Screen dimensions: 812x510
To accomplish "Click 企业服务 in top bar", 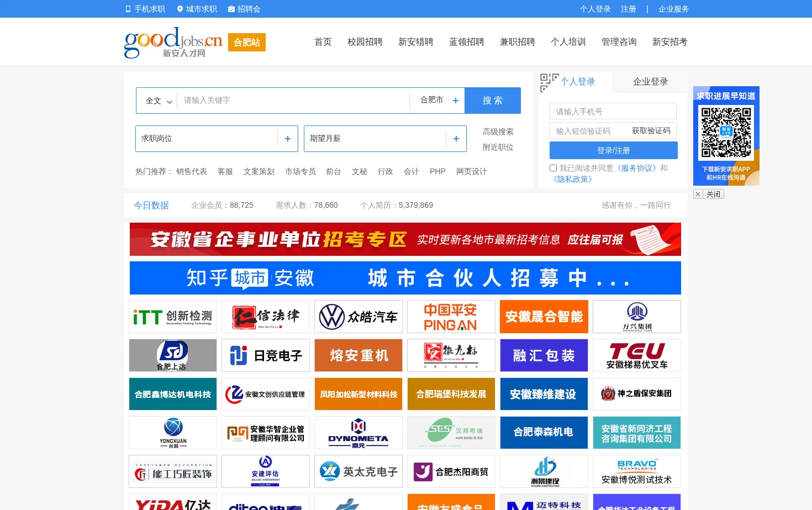I will [674, 9].
